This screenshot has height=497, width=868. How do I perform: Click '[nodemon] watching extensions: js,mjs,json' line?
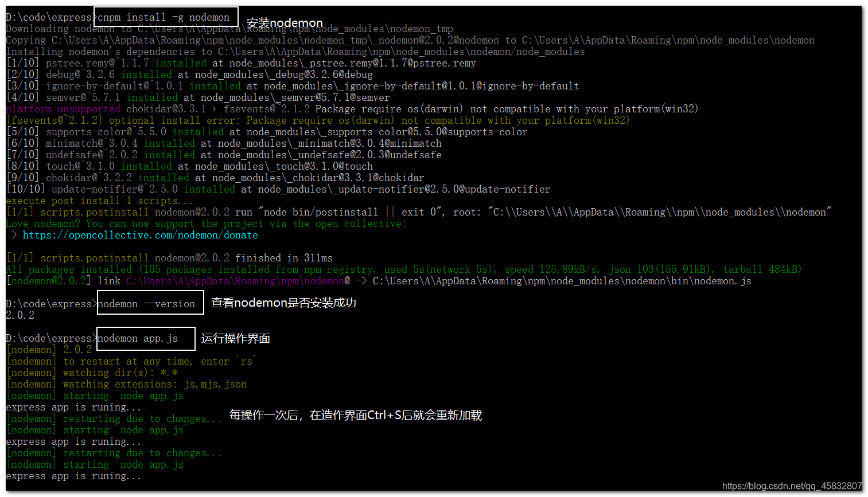[x=126, y=384]
